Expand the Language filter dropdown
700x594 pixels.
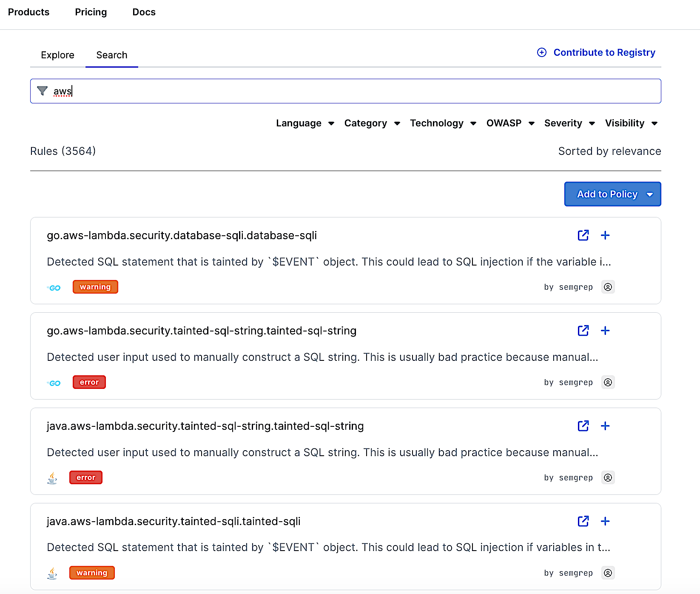(x=304, y=123)
